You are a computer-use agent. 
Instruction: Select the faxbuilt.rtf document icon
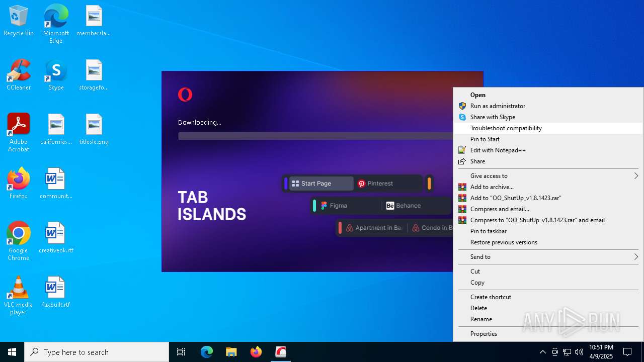(x=56, y=292)
